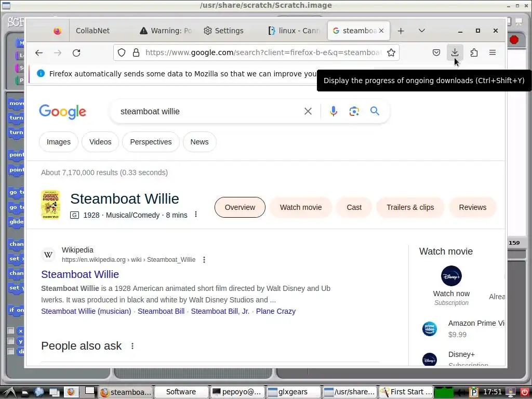Filter results by News
This screenshot has width=532, height=399.
point(199,142)
